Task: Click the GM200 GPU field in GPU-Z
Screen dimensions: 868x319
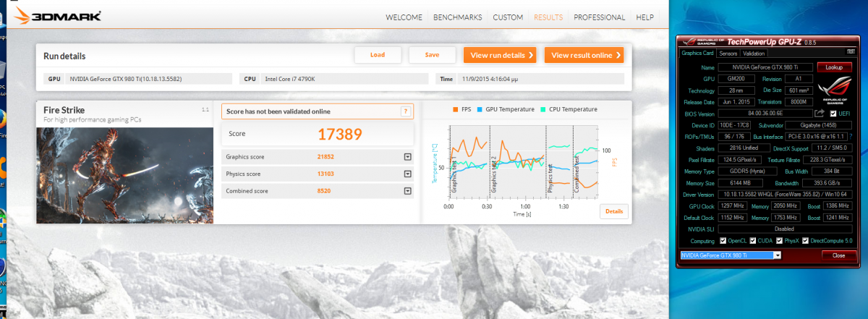Action: [736, 78]
